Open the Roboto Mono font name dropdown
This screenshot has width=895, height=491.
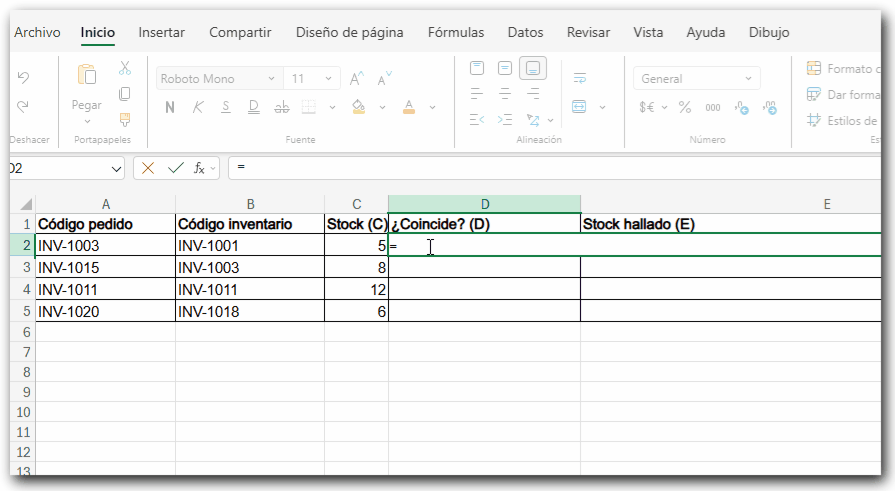click(x=272, y=79)
